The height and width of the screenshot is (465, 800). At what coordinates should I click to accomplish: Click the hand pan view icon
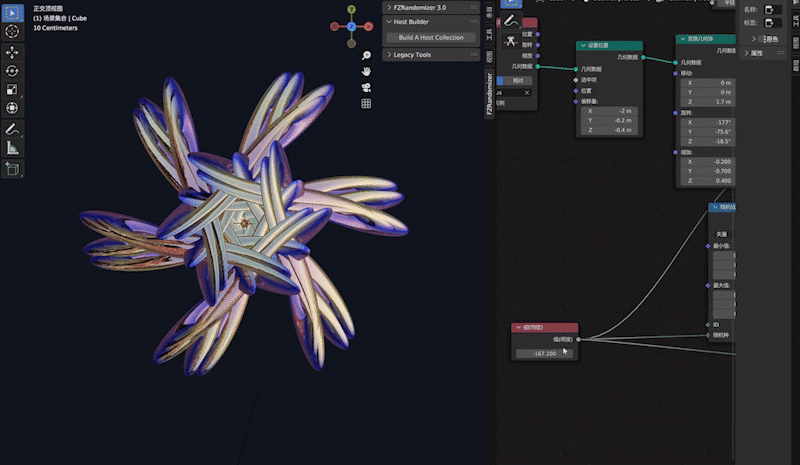click(x=367, y=72)
